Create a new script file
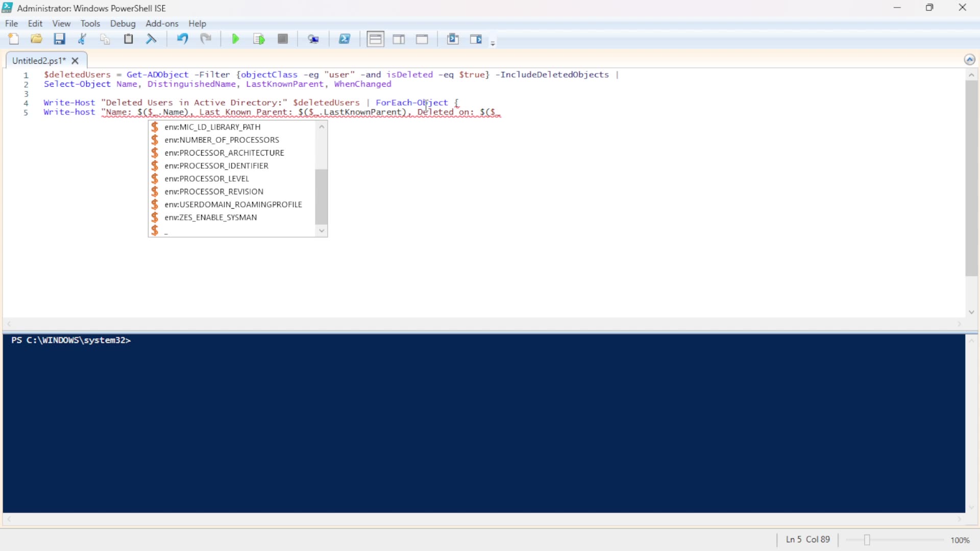The image size is (980, 551). [x=14, y=39]
